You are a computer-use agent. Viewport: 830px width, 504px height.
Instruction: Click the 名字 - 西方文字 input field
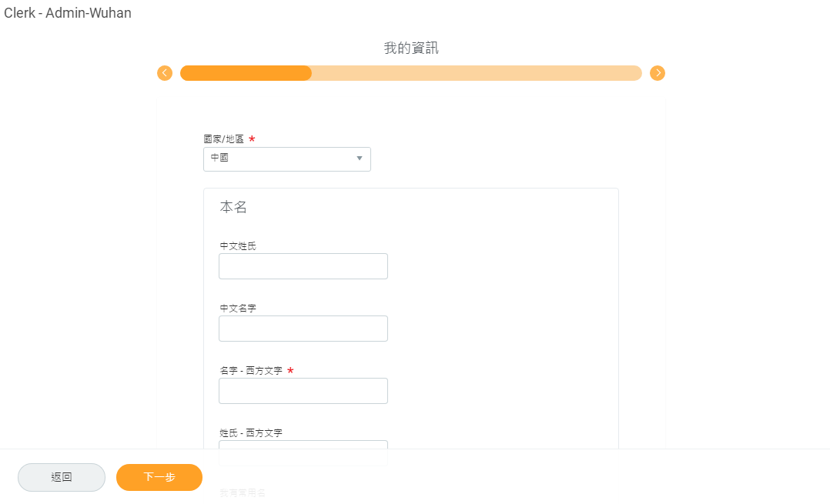pos(303,390)
